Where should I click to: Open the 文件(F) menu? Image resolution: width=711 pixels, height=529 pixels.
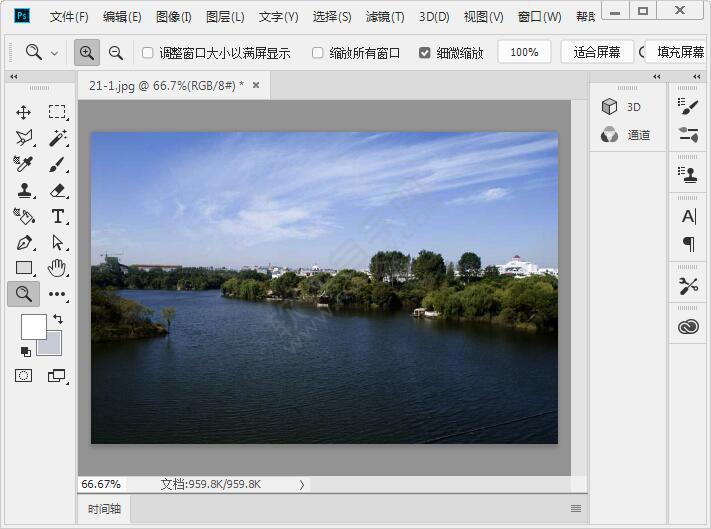click(x=69, y=17)
